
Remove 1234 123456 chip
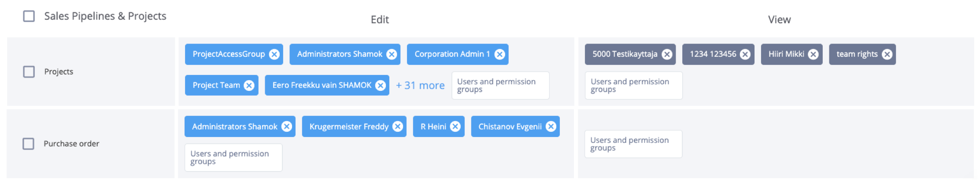point(745,54)
